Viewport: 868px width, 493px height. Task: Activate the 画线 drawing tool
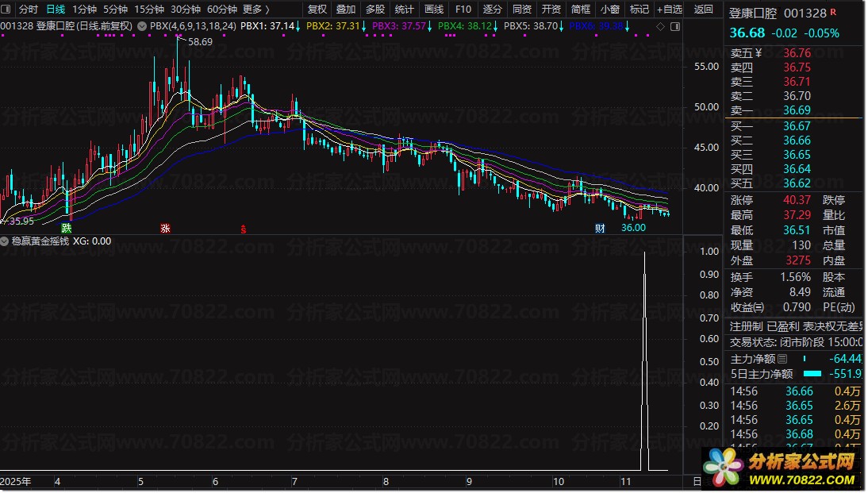(433, 9)
